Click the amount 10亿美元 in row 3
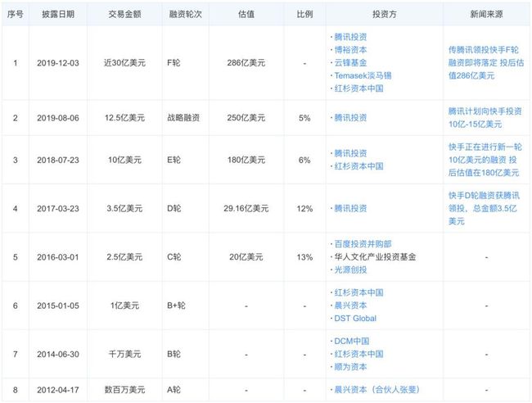 coord(124,161)
